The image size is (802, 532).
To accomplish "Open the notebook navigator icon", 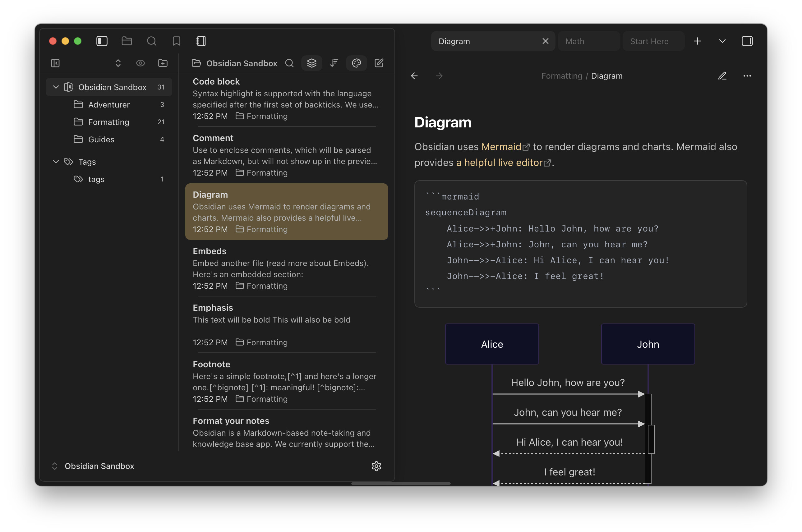I will (201, 41).
